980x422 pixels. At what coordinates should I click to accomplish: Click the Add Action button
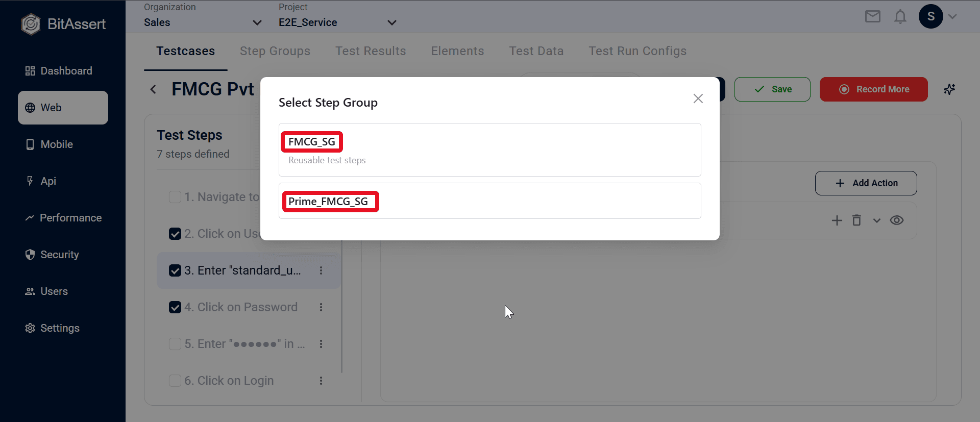pyautogui.click(x=866, y=183)
